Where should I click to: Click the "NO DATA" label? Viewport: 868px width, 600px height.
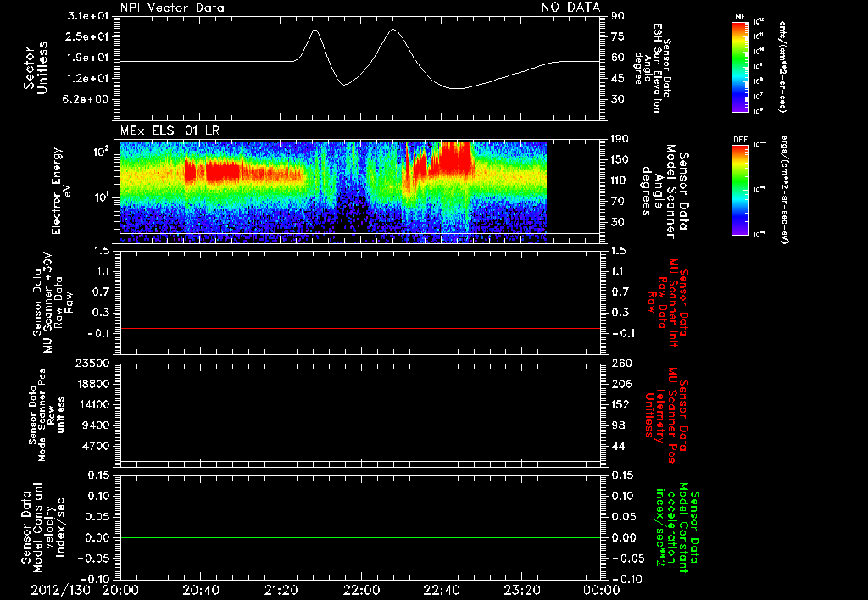pyautogui.click(x=570, y=7)
